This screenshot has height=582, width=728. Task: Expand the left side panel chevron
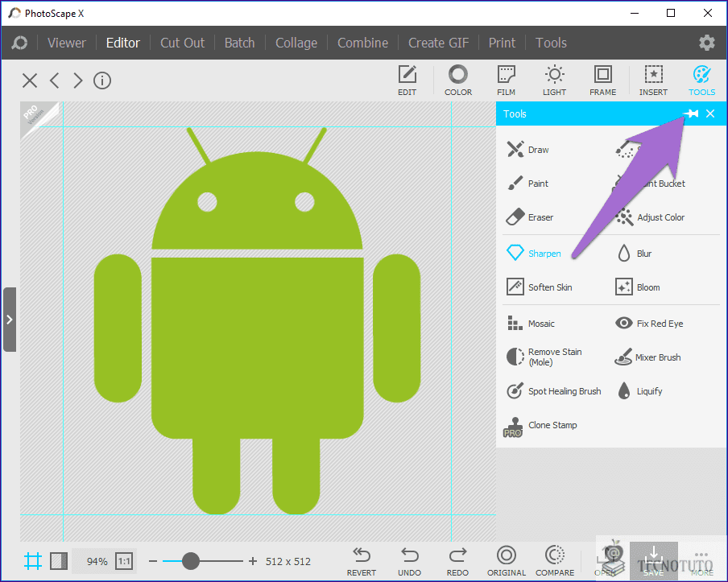point(10,320)
